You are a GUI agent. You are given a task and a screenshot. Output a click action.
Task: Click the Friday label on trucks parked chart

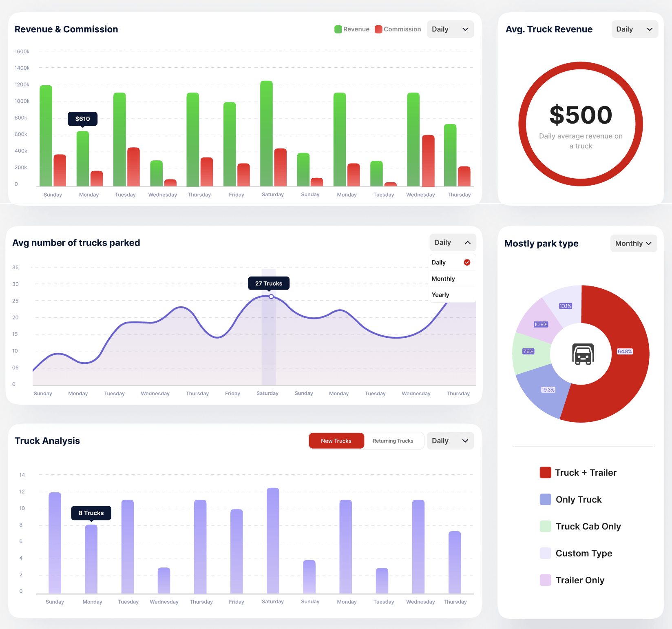(233, 394)
